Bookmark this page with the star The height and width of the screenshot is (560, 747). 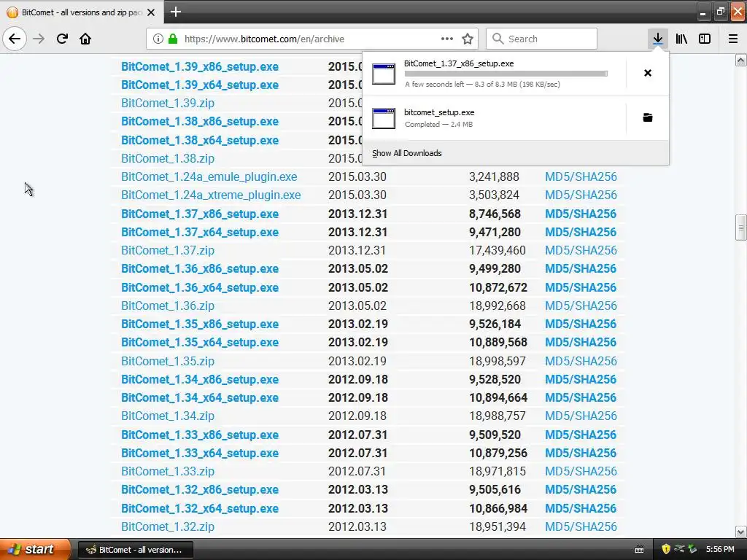(x=468, y=39)
